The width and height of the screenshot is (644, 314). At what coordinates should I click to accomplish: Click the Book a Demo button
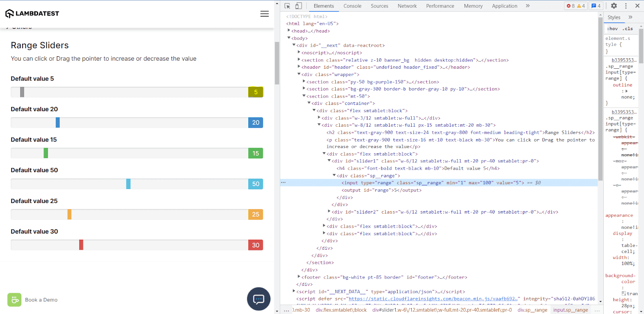[33, 300]
